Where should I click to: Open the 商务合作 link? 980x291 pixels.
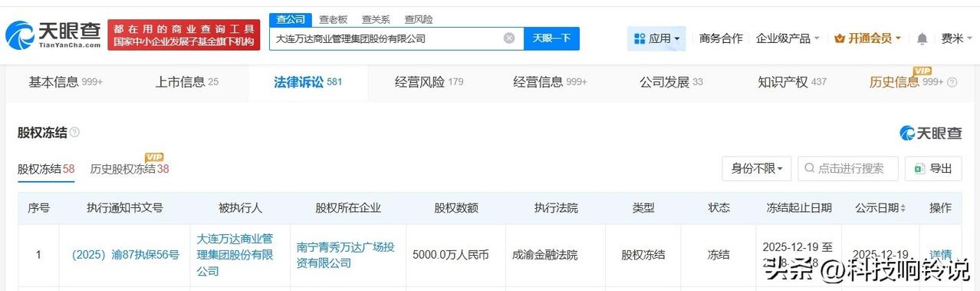click(721, 38)
